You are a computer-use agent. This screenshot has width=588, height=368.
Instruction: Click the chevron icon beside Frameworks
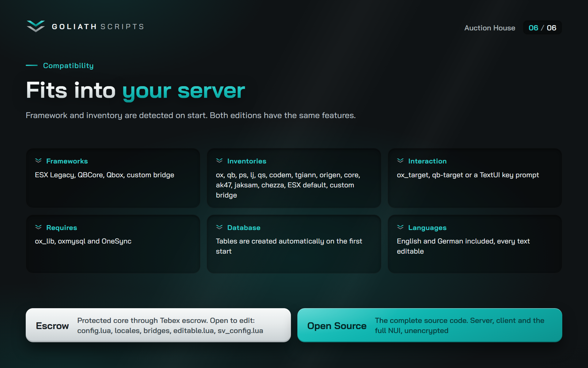[x=38, y=161]
